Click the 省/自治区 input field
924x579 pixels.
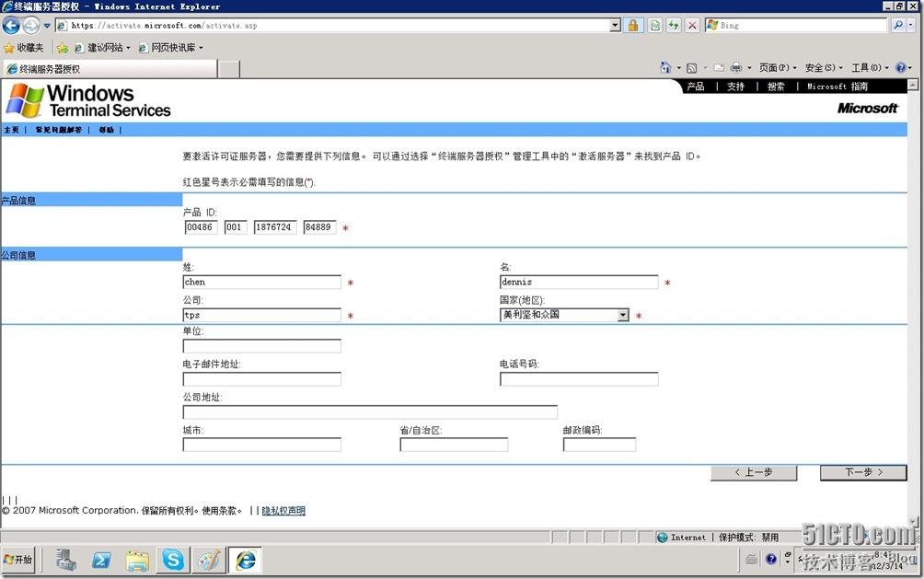[454, 446]
